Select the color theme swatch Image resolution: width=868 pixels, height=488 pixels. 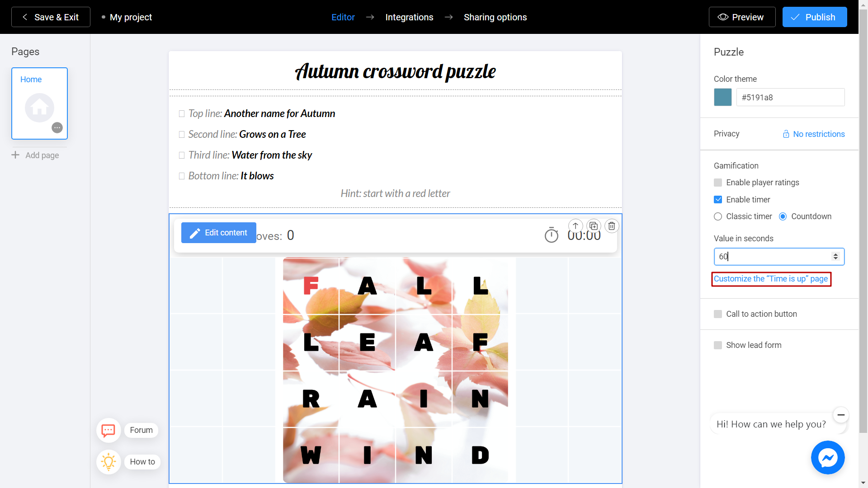click(x=722, y=97)
